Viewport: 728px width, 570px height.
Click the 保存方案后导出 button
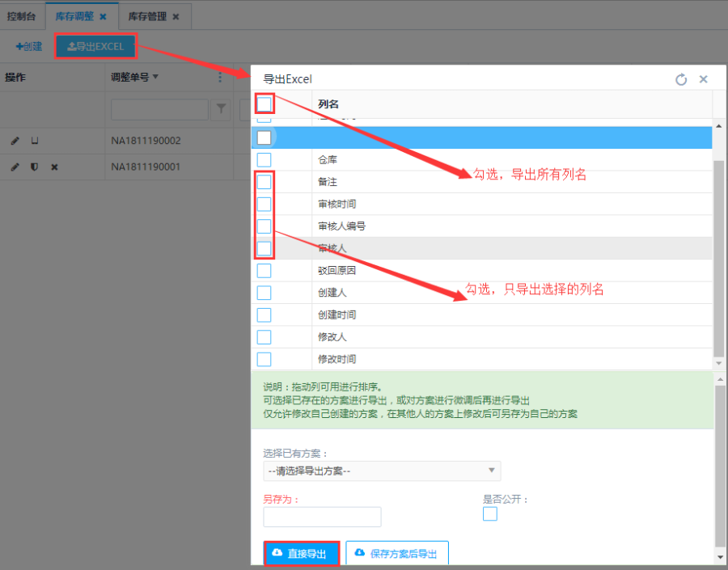396,554
